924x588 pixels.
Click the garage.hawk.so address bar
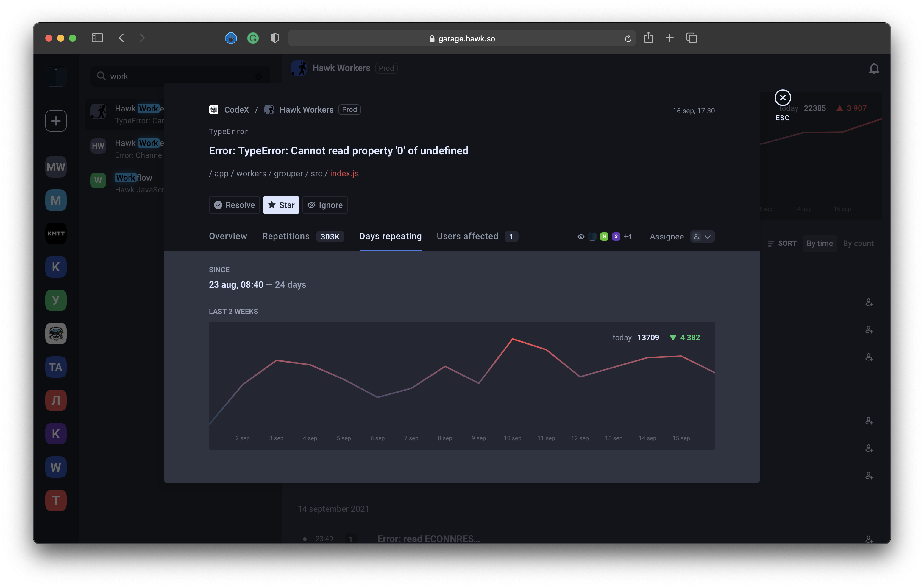(462, 38)
